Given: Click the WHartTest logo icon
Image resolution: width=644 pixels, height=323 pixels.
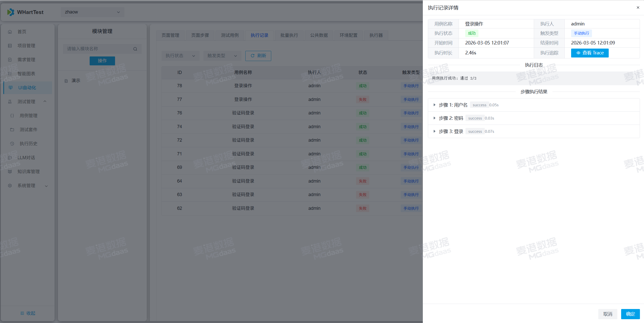Looking at the screenshot, I should [11, 12].
